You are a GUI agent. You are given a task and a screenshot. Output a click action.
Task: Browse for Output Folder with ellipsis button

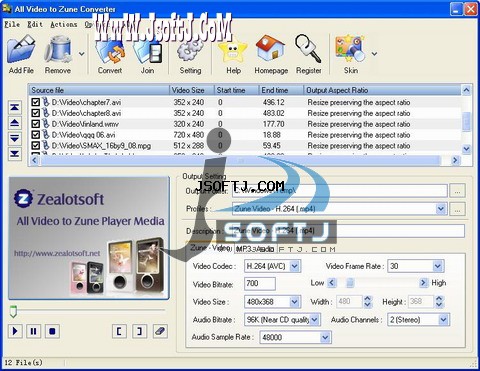point(457,191)
